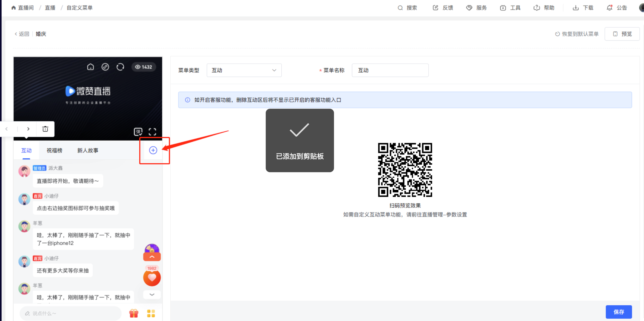This screenshot has width=644, height=321.
Task: Toggle the danmaku icon on the video
Action: 138,132
